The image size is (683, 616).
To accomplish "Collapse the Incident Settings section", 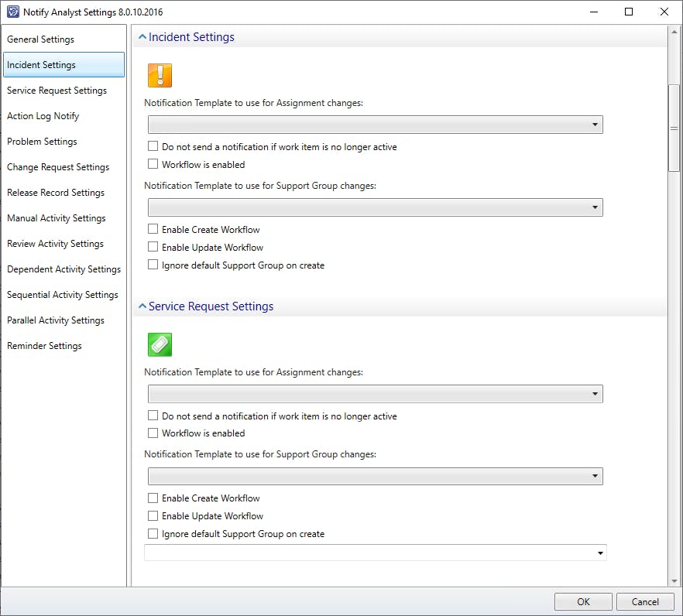I will 142,37.
